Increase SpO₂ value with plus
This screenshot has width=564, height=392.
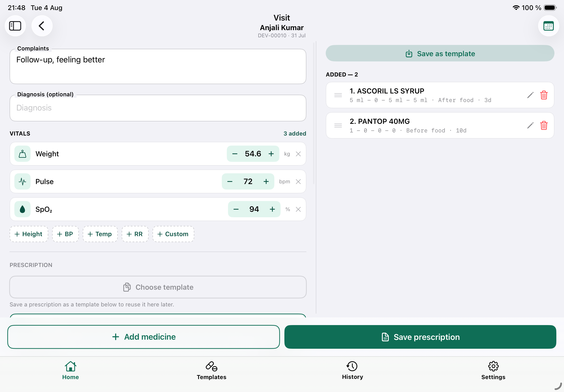coord(272,209)
